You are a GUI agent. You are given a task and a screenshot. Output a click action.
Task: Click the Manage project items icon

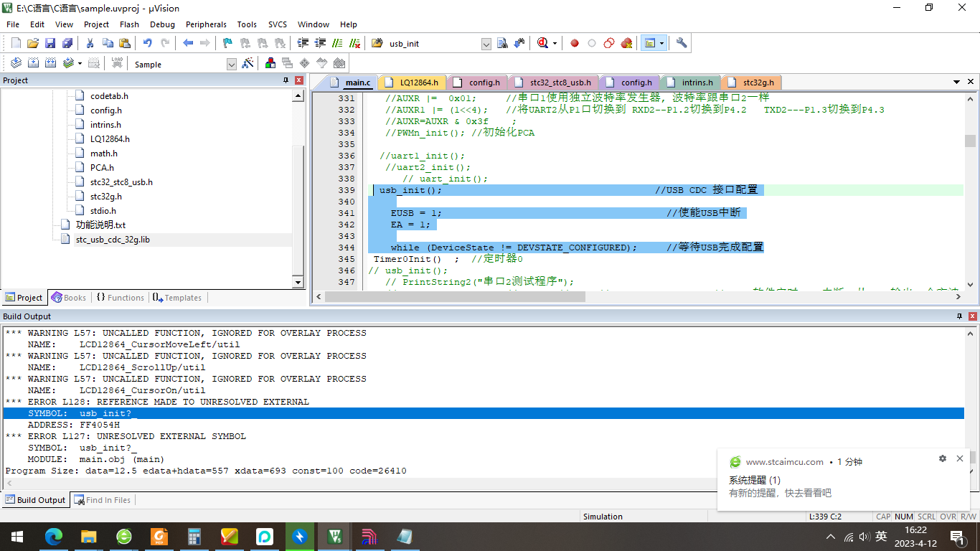coord(270,64)
